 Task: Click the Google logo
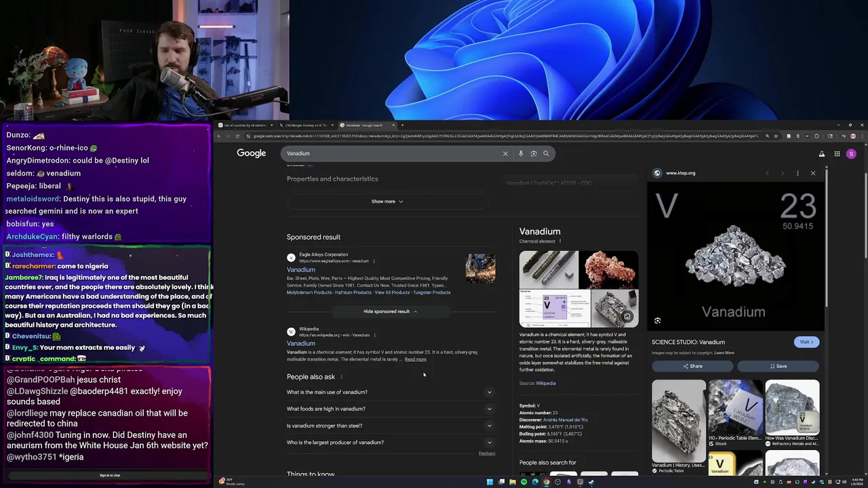(252, 153)
